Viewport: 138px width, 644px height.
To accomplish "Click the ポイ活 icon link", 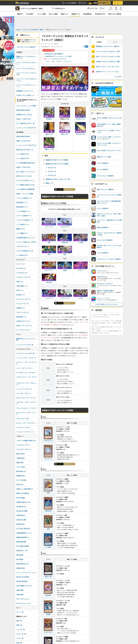I will coord(82,3).
